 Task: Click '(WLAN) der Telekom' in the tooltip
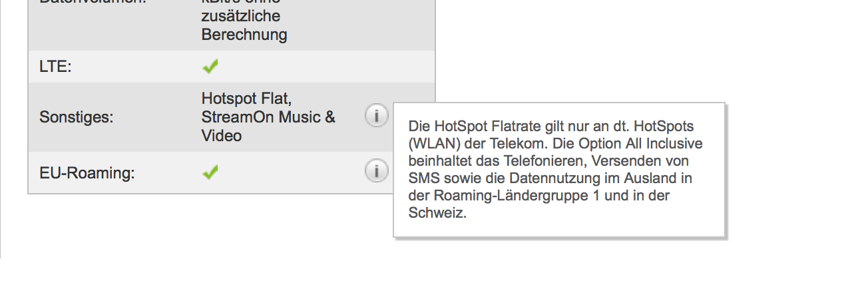(465, 143)
